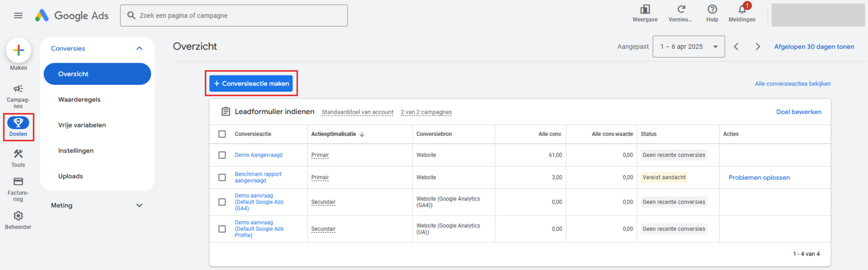This screenshot has width=868, height=270.
Task: Open Campagnes megaphone icon
Action: coord(18,89)
